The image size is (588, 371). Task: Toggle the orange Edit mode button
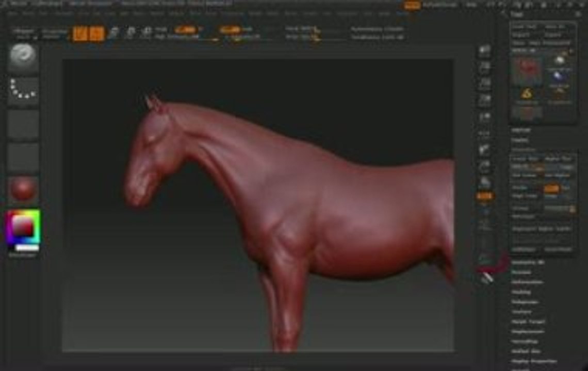click(79, 33)
